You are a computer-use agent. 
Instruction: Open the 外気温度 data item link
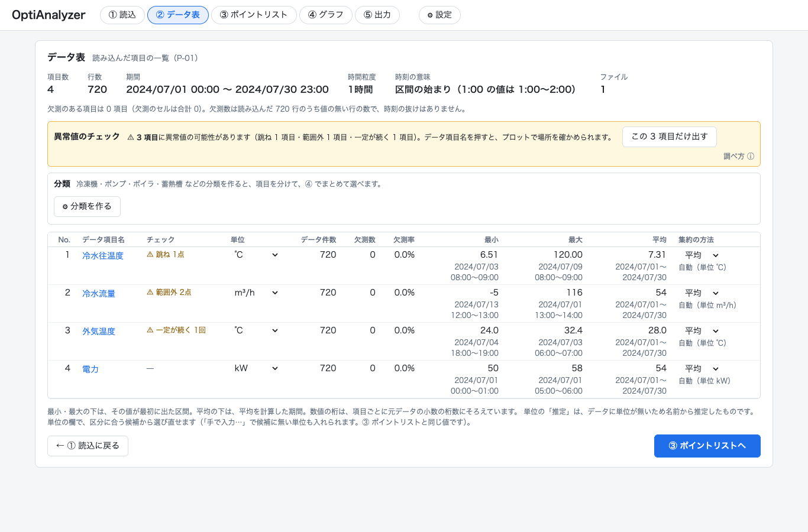(99, 331)
